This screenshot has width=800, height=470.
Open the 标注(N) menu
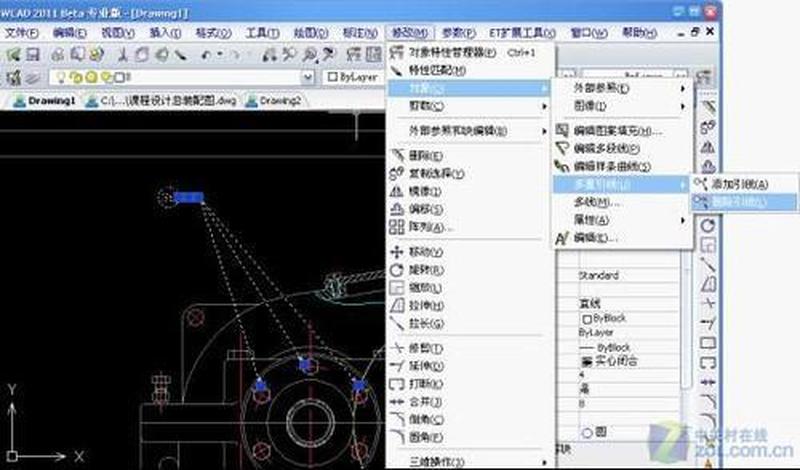click(360, 33)
